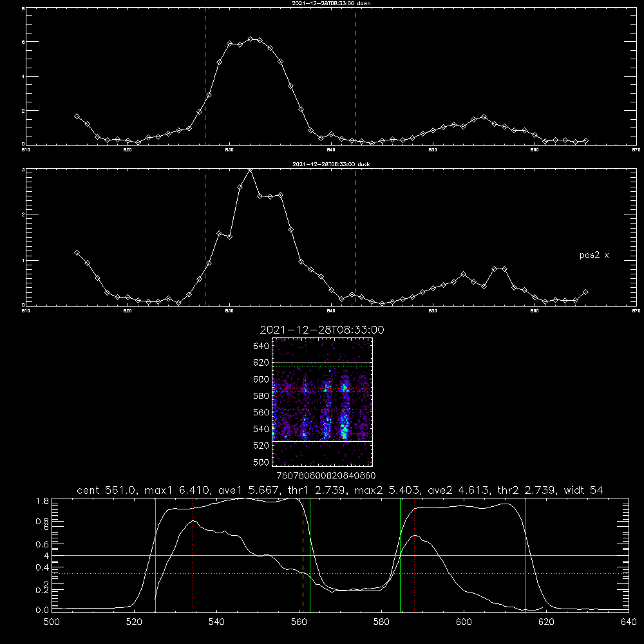Click the '0.6' y-axis label in bottom plot
Screen dimensions: 644x644
click(x=42, y=544)
